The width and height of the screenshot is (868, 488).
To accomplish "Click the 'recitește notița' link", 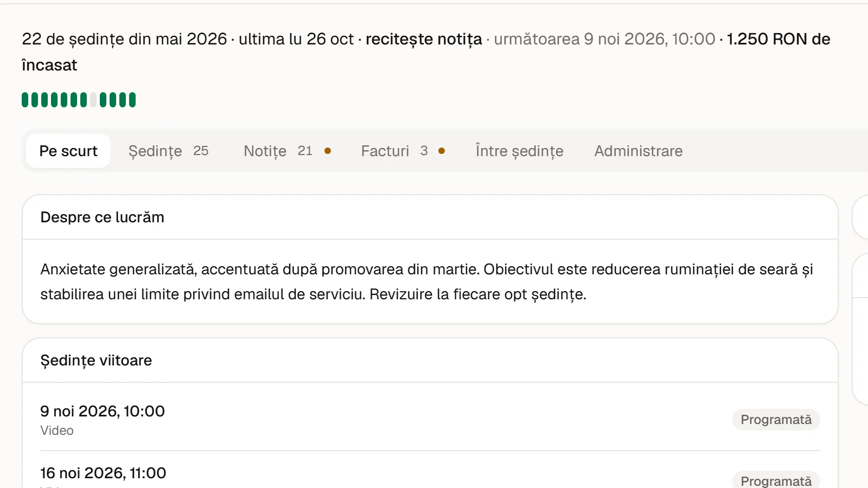I will point(424,39).
